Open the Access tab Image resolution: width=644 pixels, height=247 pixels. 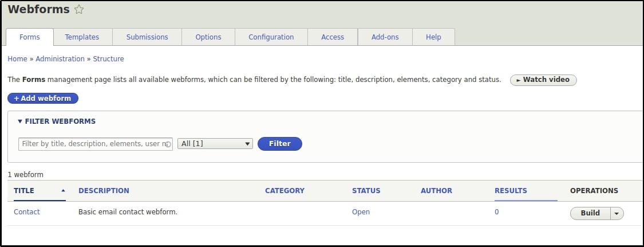coord(333,37)
